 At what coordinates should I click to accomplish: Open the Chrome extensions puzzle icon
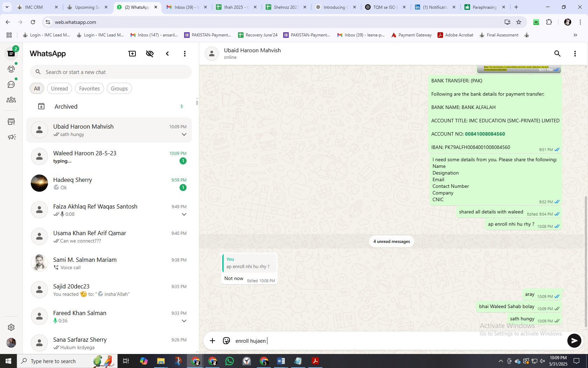click(549, 22)
